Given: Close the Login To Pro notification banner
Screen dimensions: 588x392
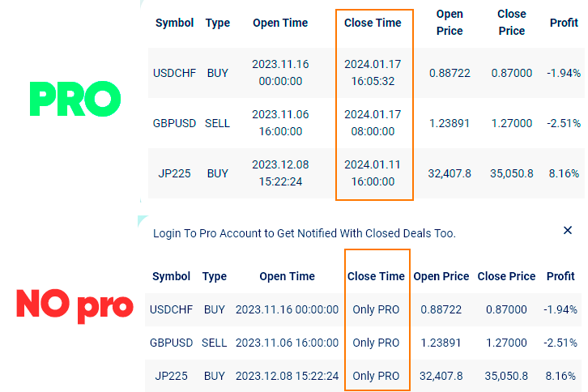Looking at the screenshot, I should point(568,231).
